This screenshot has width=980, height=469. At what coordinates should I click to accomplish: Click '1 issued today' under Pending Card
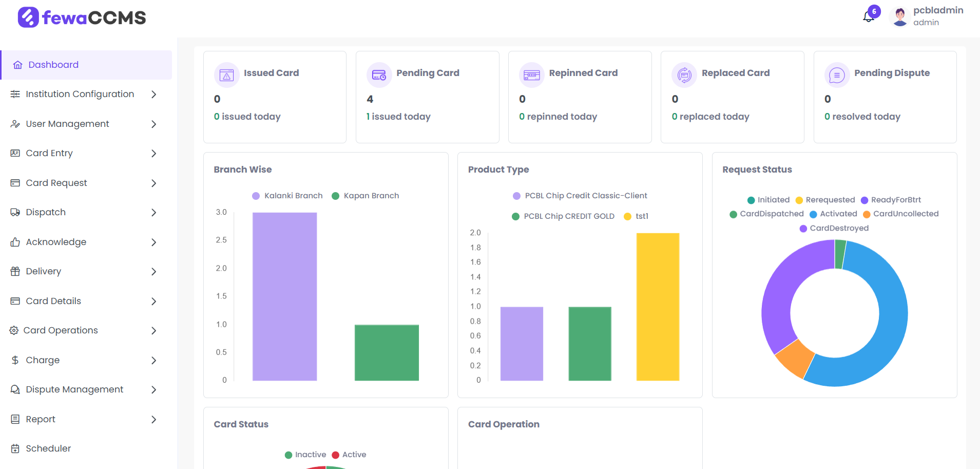coord(398,117)
